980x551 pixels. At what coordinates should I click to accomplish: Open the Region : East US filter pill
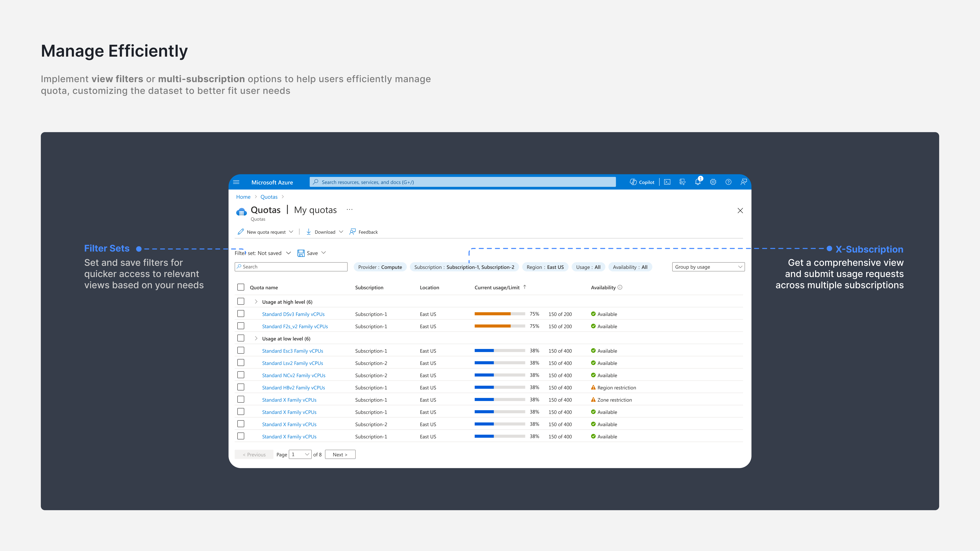(x=545, y=267)
